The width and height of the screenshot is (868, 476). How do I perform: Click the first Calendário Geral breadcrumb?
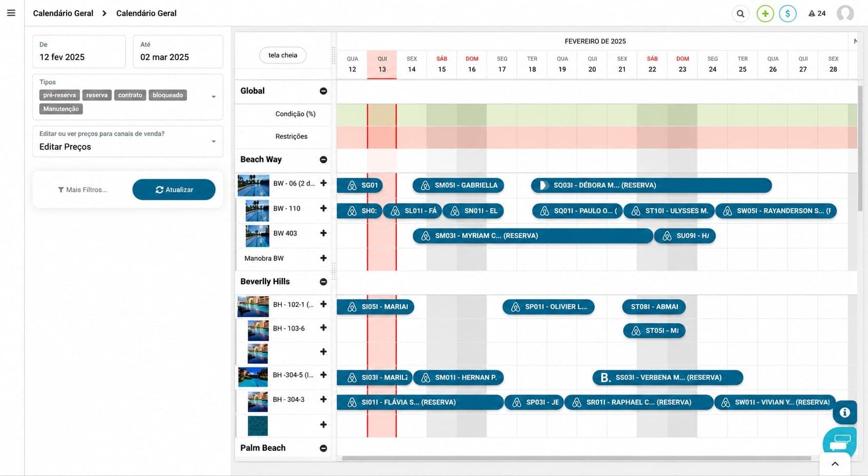63,13
